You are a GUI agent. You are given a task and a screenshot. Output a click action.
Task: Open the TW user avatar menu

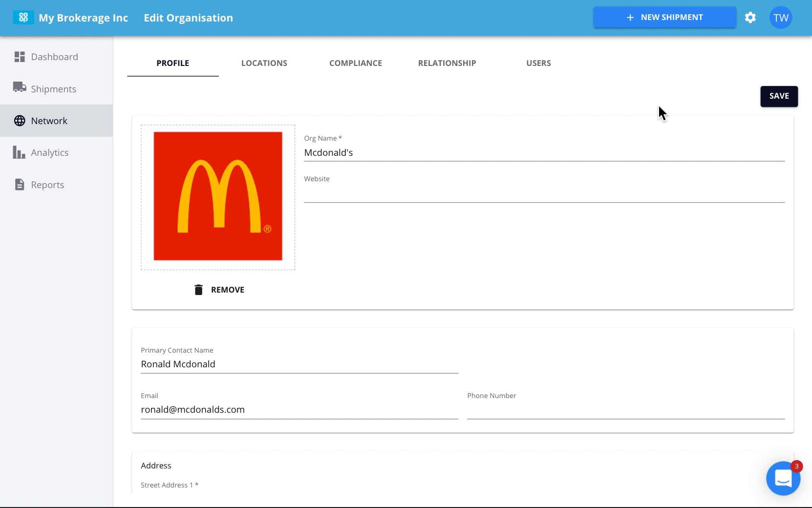coord(781,18)
